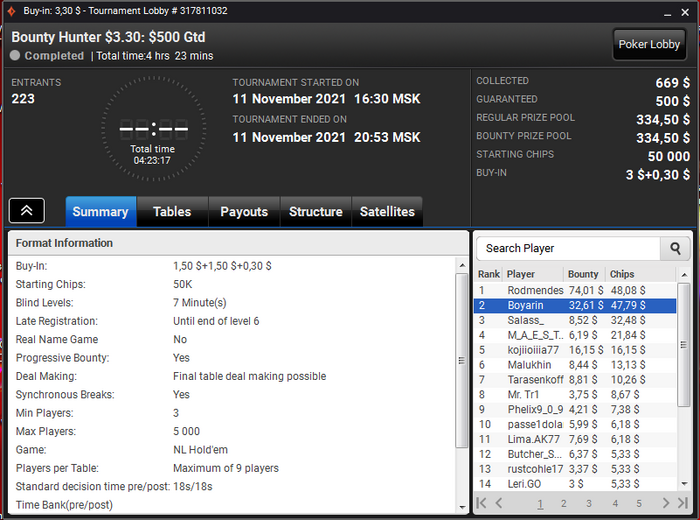Select player Butcher_S... row
700x520 pixels.
575,454
